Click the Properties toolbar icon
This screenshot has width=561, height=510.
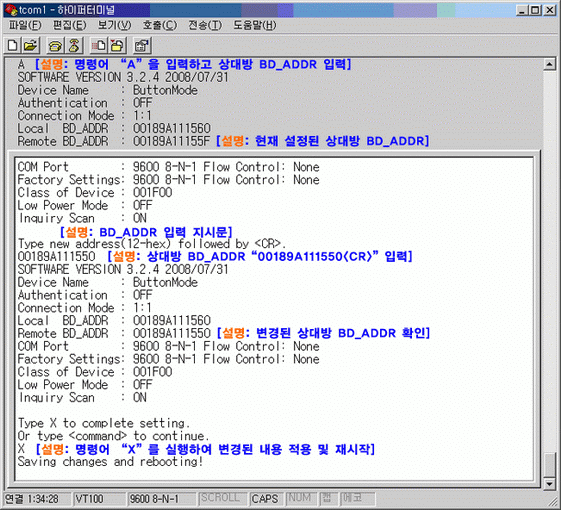142,45
